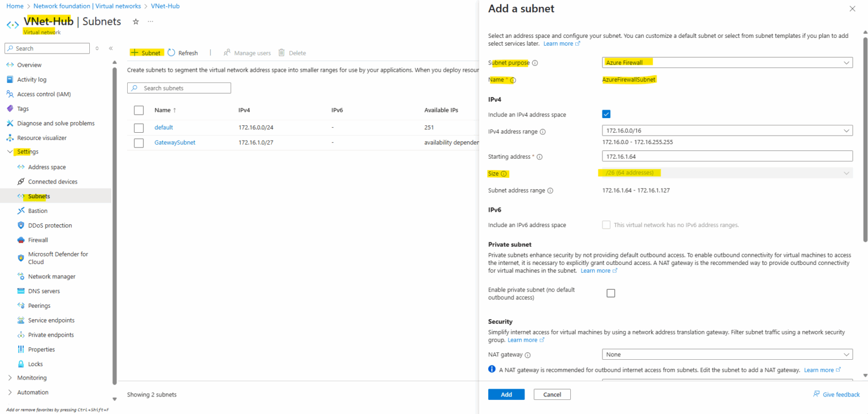Select the Firewall sidebar item
Viewport: 868px width, 414px height.
coord(38,240)
